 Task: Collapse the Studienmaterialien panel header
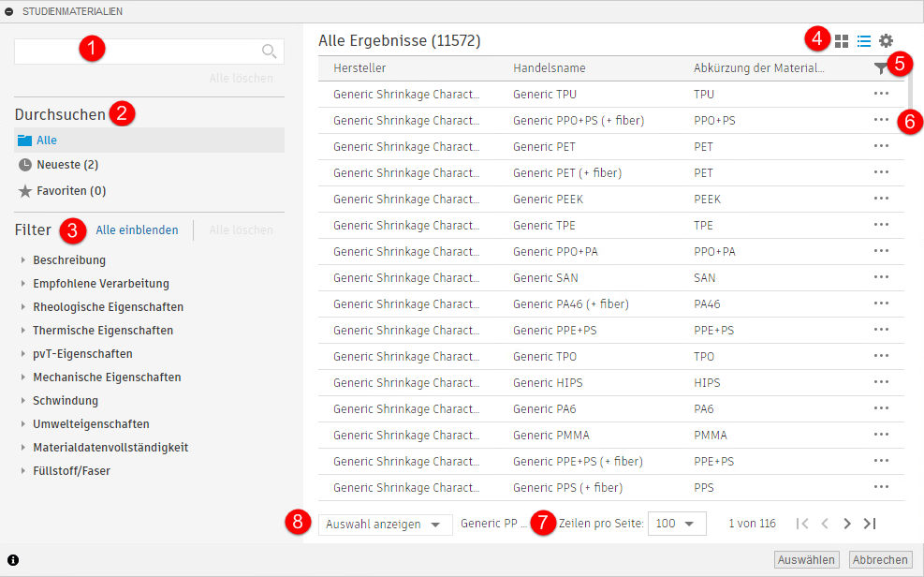pyautogui.click(x=9, y=11)
